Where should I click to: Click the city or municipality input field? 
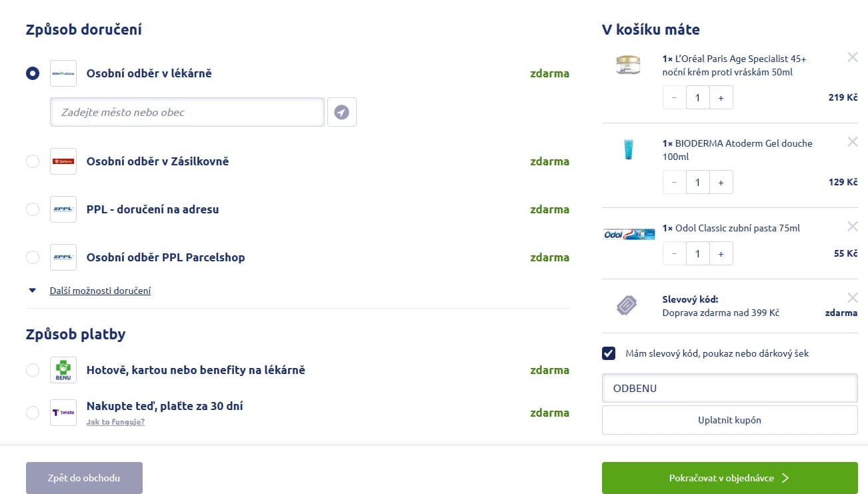(187, 112)
